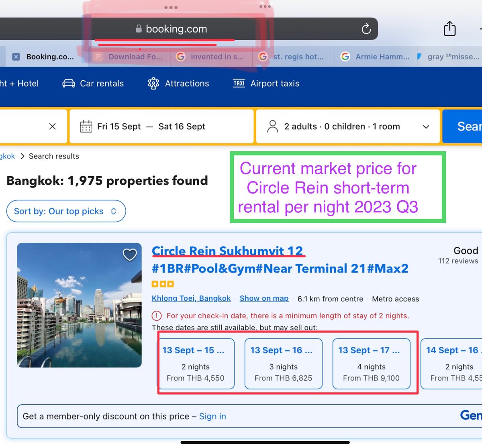
Task: Switch to the st. regis hot... tab
Action: (293, 57)
